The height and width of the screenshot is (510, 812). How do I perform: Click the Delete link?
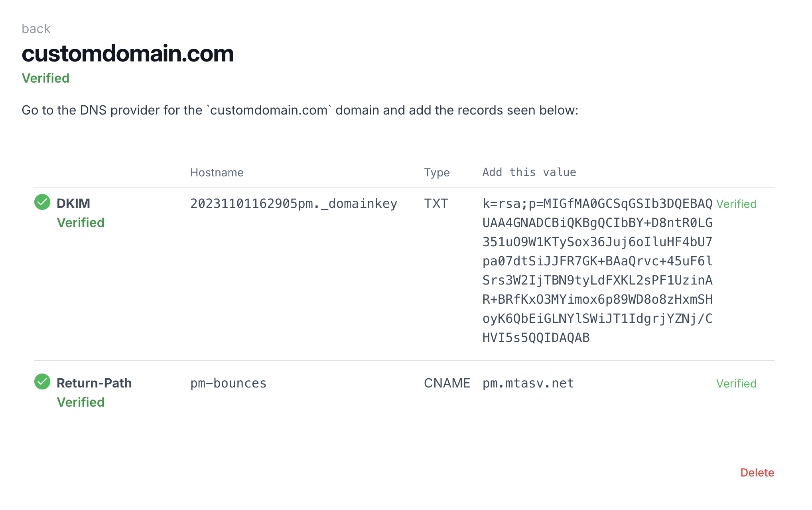(x=757, y=472)
